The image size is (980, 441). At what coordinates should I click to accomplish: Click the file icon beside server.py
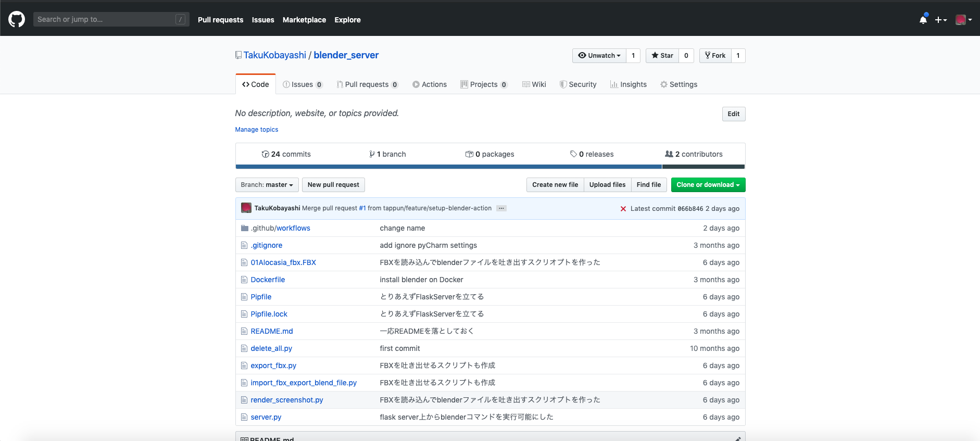pyautogui.click(x=244, y=417)
